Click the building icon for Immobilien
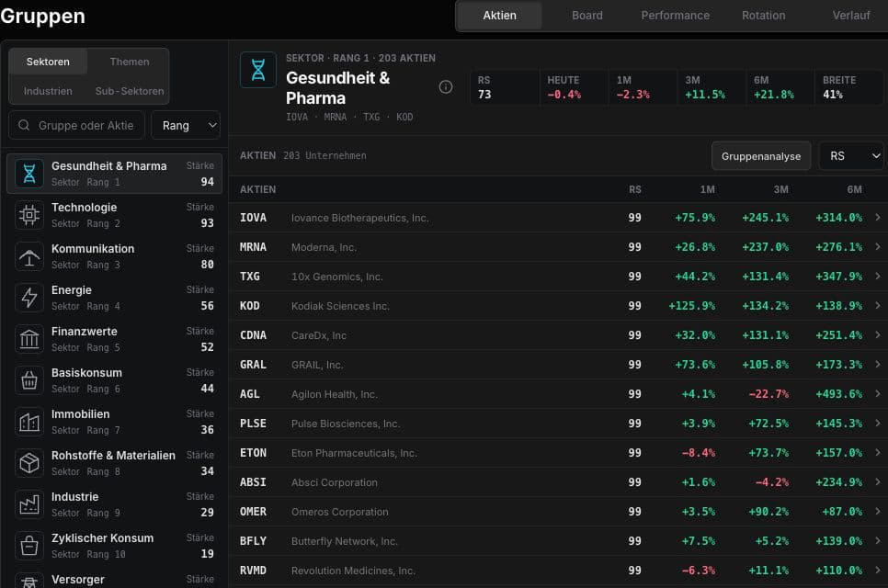This screenshot has width=888, height=588. point(29,422)
